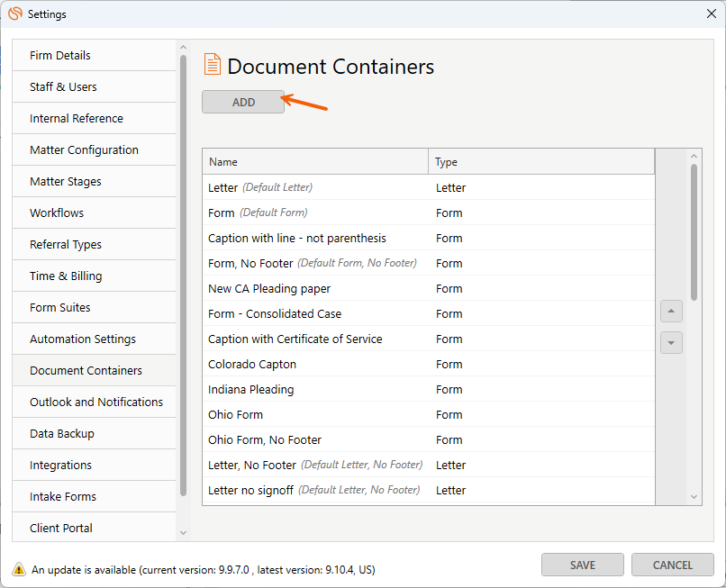
Task: Add a new document container
Action: [243, 102]
